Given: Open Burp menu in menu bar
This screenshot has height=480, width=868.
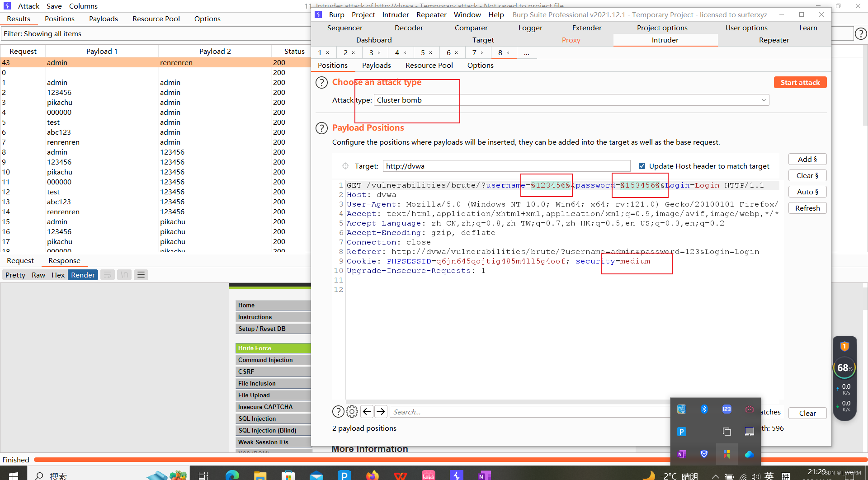Looking at the screenshot, I should pos(336,15).
